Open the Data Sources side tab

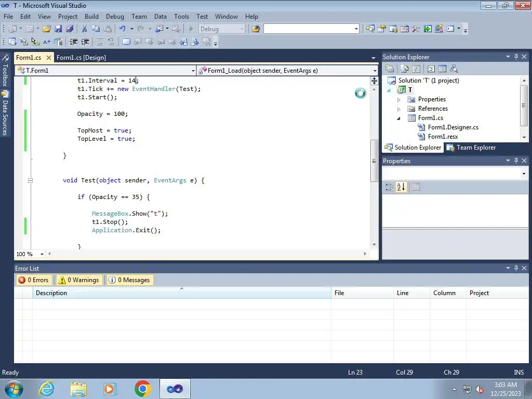click(5, 113)
